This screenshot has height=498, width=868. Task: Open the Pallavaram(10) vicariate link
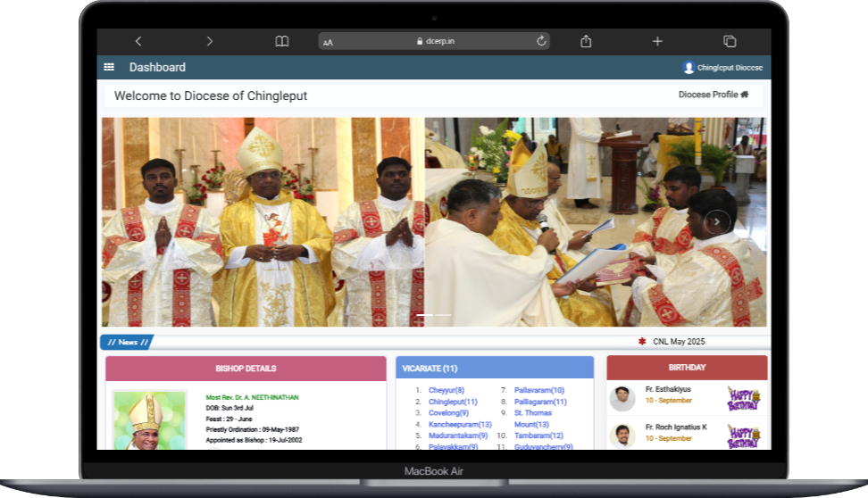point(538,390)
